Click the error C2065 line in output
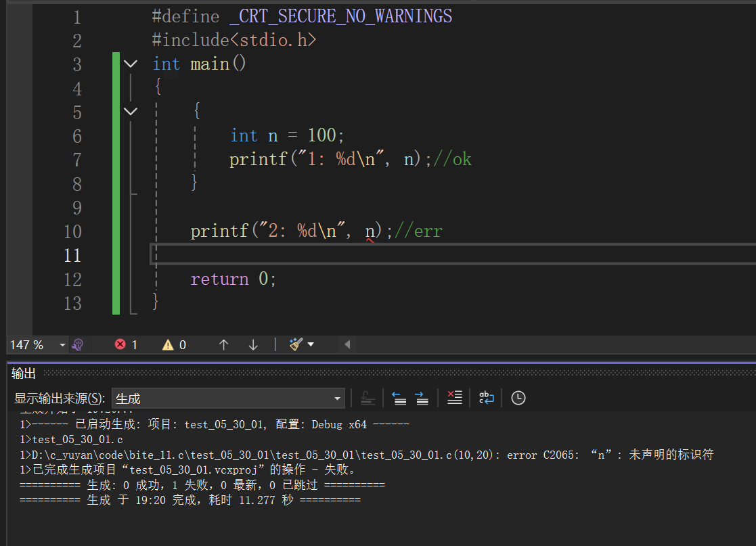Image resolution: width=756 pixels, height=546 pixels. click(366, 455)
